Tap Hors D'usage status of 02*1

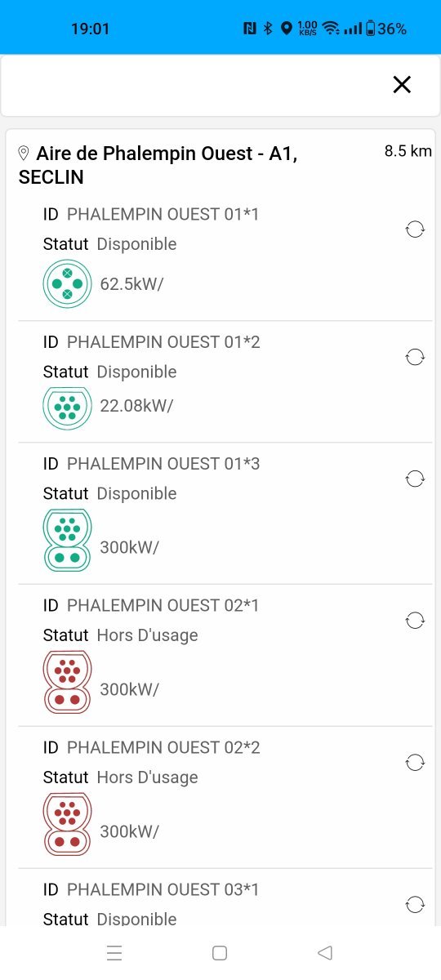[147, 635]
